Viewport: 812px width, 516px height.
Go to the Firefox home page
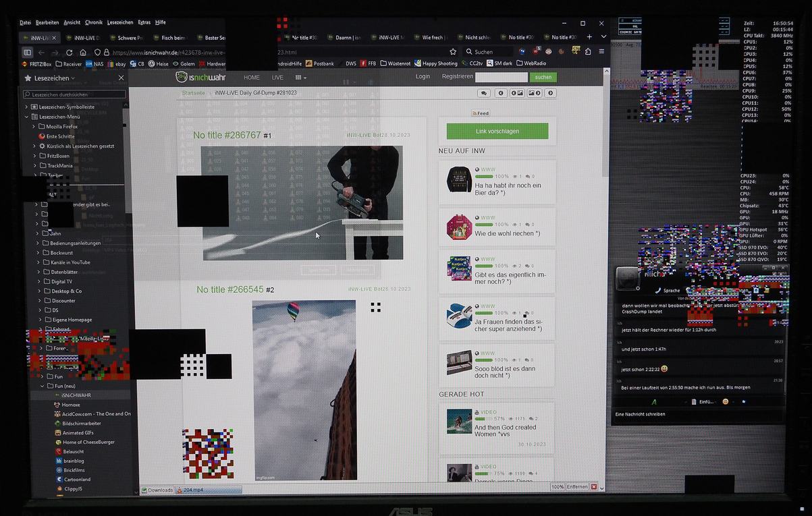(83, 52)
